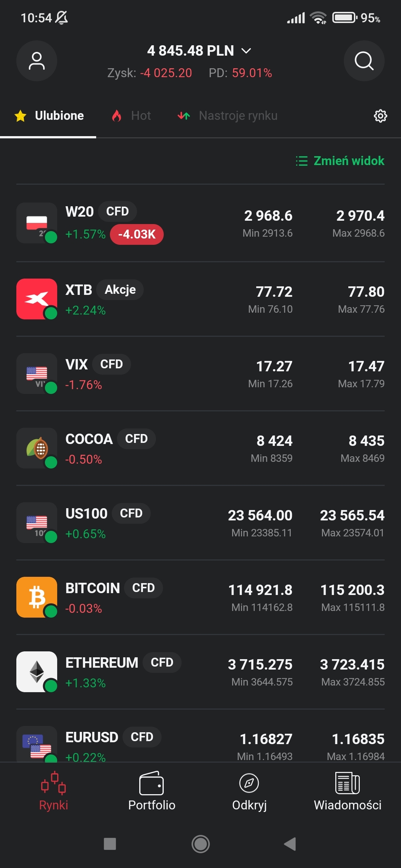Tap the W20 -4.03K loss badge
The image size is (401, 868).
(x=137, y=234)
